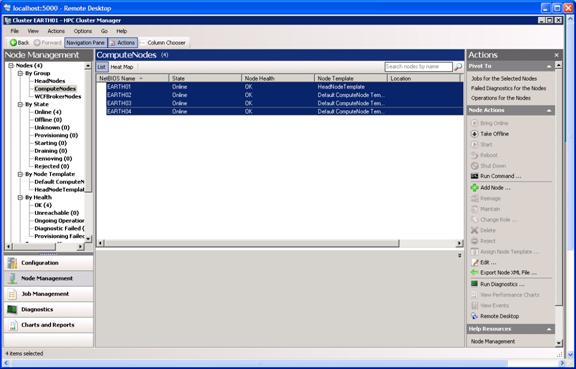576x369 pixels.
Task: Select the Offline (0) tree item
Action: [x=48, y=120]
